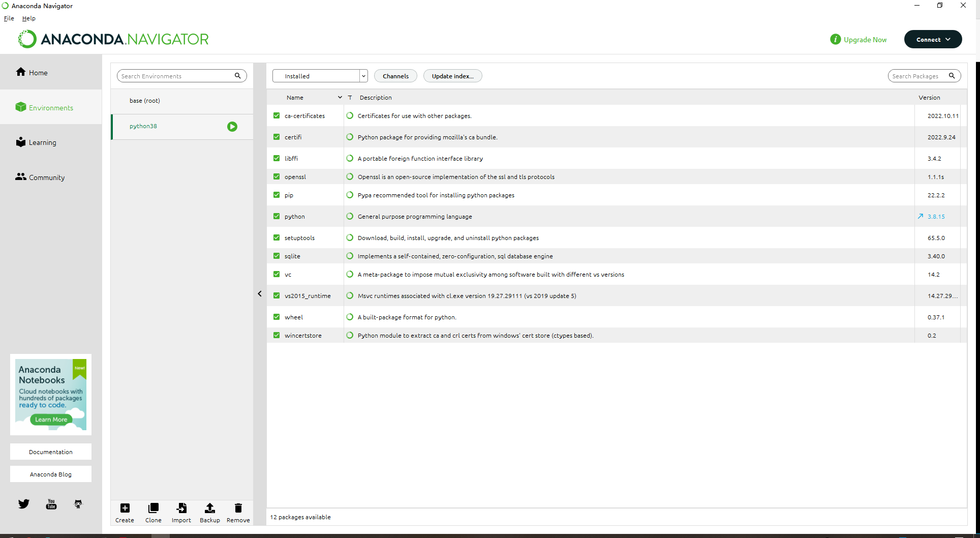
Task: Open the Twitter link icon
Action: click(x=24, y=504)
